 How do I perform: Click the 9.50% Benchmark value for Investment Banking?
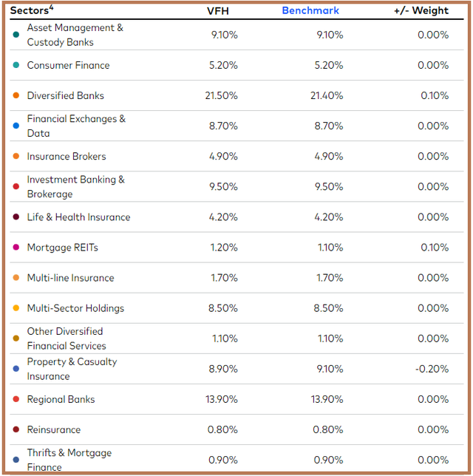(x=329, y=187)
